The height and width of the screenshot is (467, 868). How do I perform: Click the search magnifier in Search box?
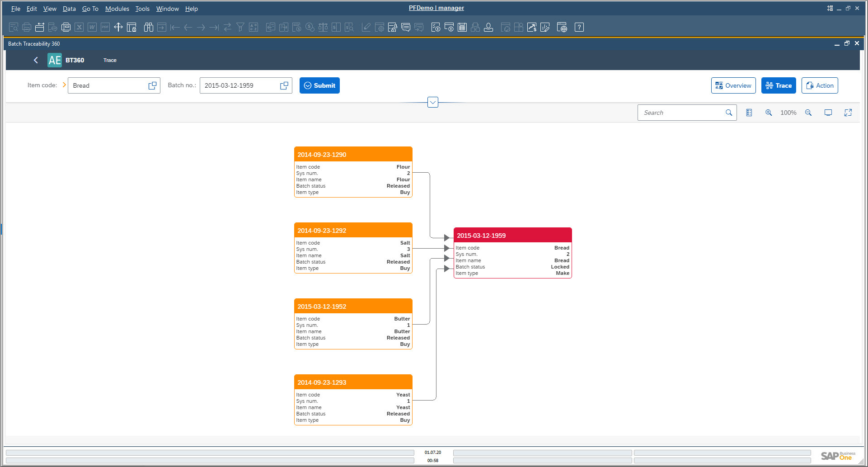(x=729, y=113)
